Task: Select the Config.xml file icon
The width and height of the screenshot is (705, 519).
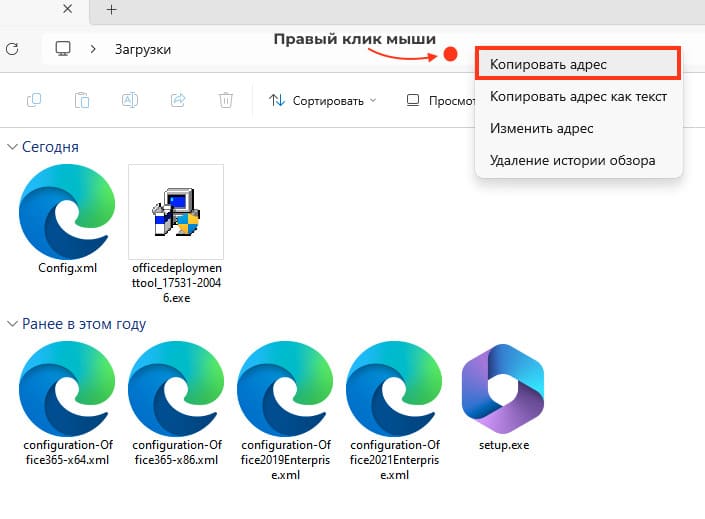Action: tap(67, 211)
